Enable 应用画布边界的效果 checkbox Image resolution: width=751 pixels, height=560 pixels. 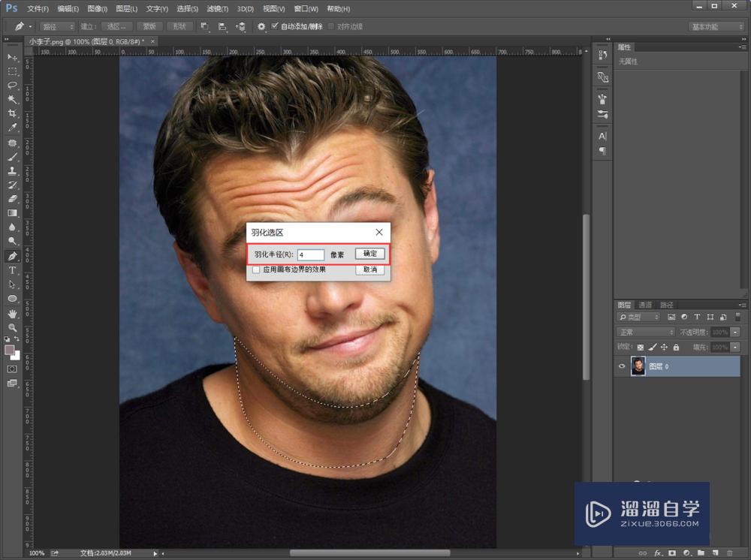pos(256,269)
